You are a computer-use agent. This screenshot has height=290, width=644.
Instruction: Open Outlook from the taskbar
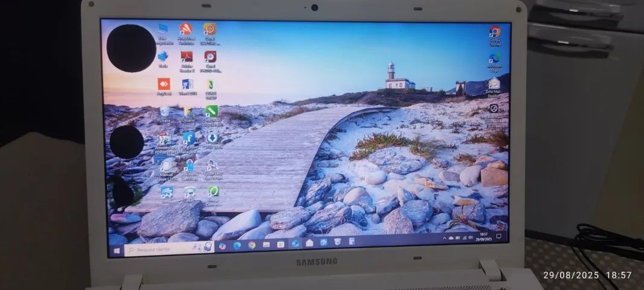(295, 244)
